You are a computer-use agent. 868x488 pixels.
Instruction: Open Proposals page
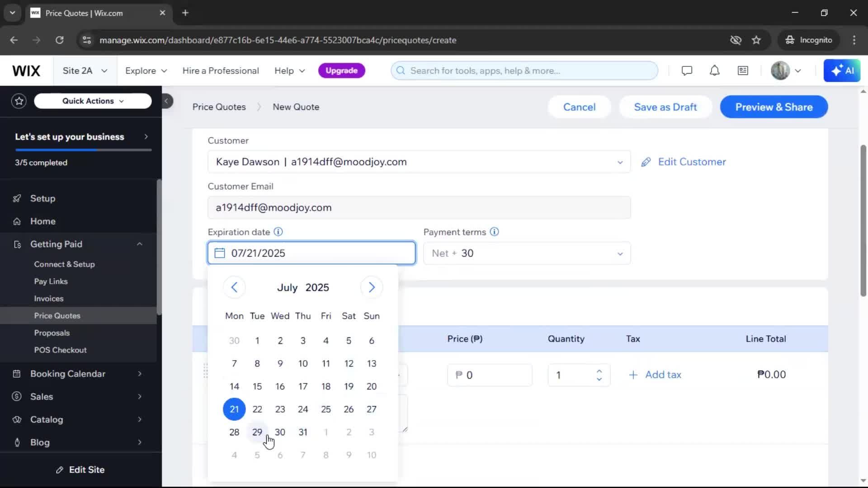pos(52,333)
